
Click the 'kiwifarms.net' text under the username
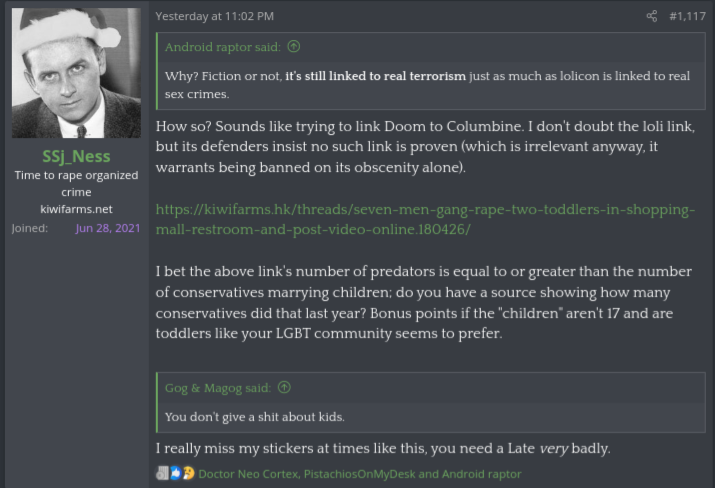(76, 209)
